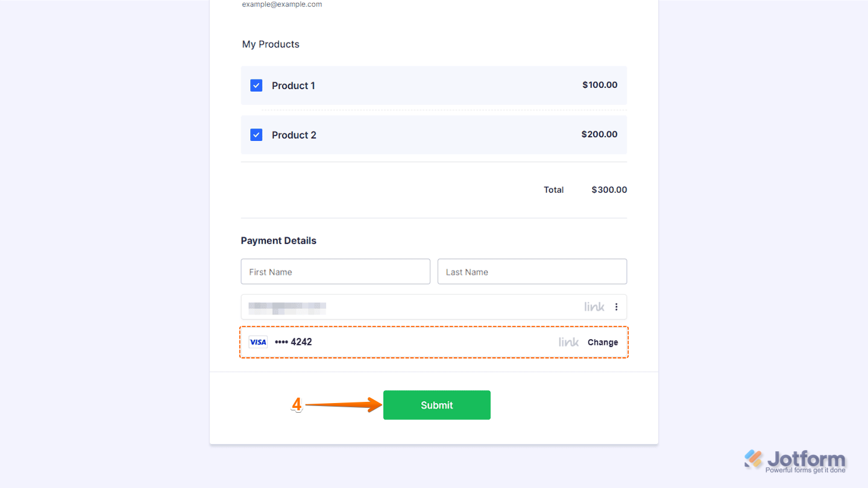Viewport: 868px width, 488px height.
Task: Open the three-dot card options menu
Action: pos(616,307)
